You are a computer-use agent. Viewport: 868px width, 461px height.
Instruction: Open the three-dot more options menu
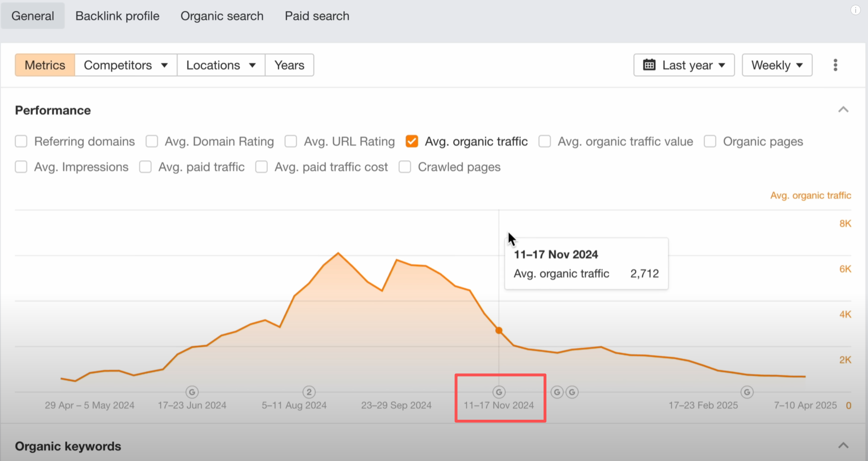point(835,65)
